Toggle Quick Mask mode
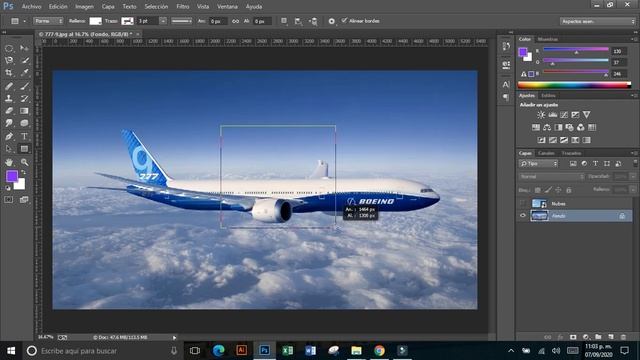The width and height of the screenshot is (640, 360). click(x=9, y=200)
